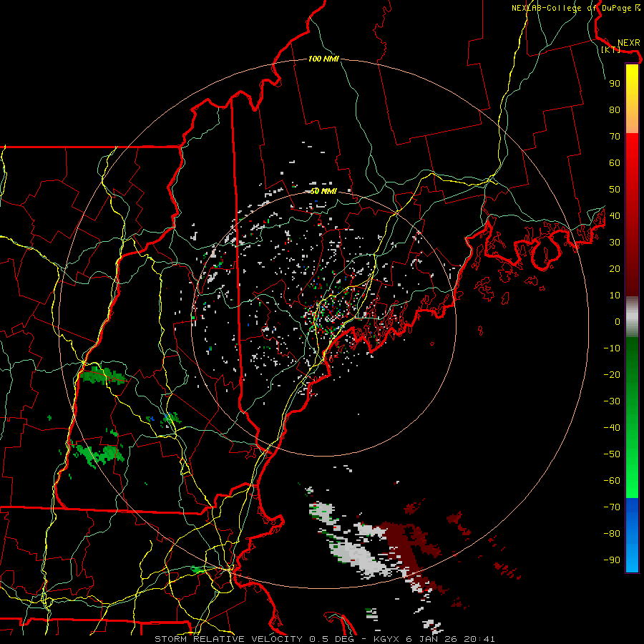Click the -30 value on the velocity scale
Image resolution: width=644 pixels, height=644 pixels.
tap(612, 401)
